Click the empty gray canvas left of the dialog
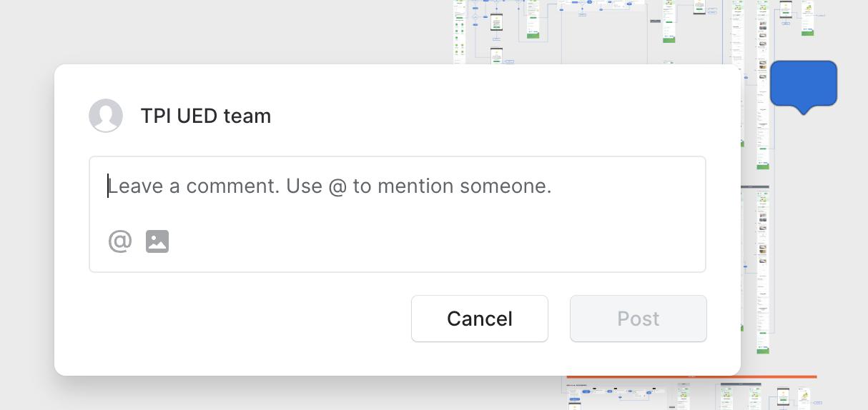 [27, 214]
